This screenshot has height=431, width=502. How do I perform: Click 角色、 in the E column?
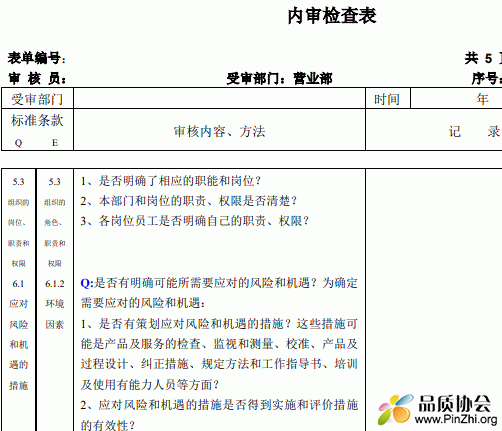53,222
